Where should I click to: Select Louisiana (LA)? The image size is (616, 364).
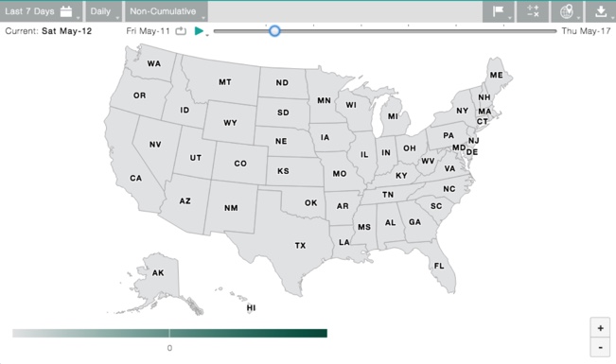click(x=344, y=242)
